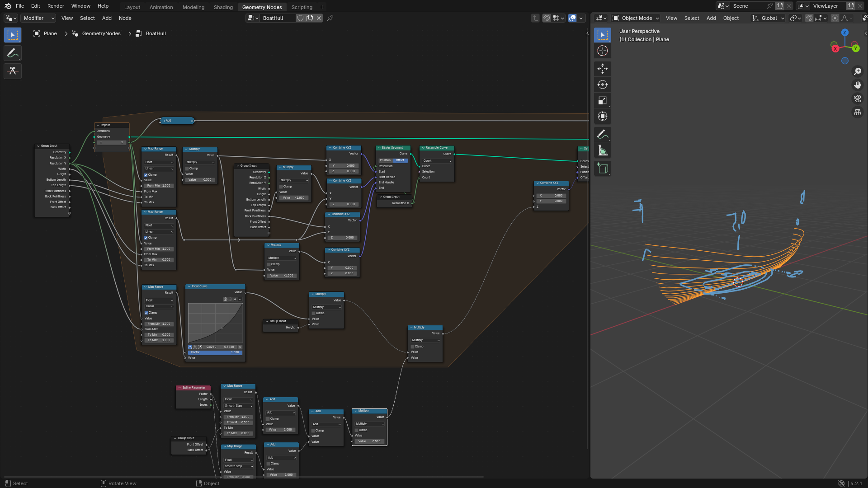Pick the Scale tool in 3D viewport
The width and height of the screenshot is (868, 488).
tap(603, 100)
